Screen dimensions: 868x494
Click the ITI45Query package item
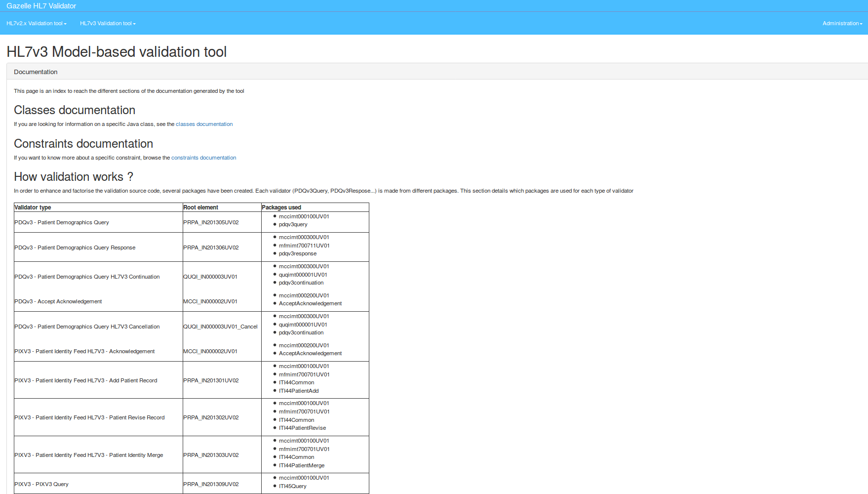pyautogui.click(x=292, y=486)
